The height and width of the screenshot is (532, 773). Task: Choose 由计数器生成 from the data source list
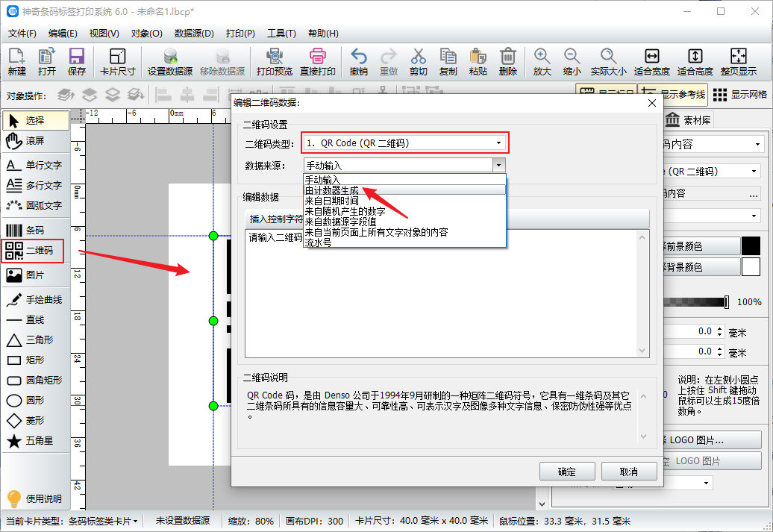pos(332,190)
